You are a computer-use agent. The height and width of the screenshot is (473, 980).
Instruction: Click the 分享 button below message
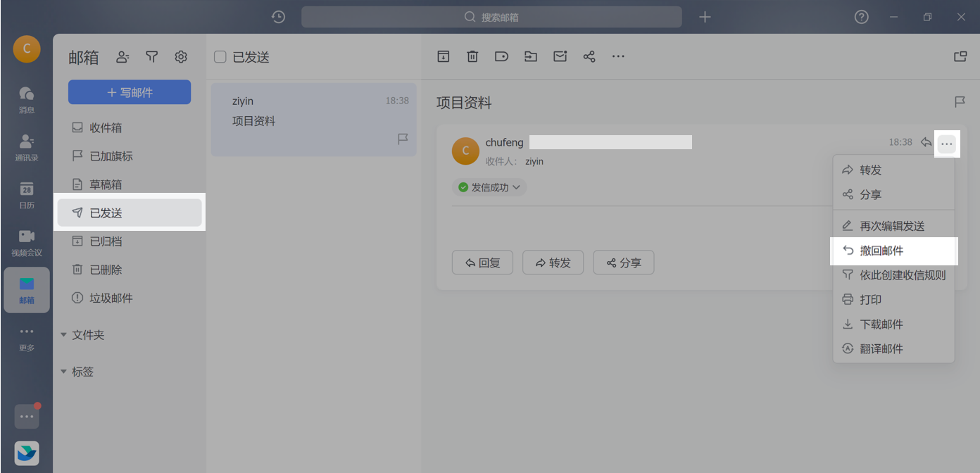[x=624, y=263]
